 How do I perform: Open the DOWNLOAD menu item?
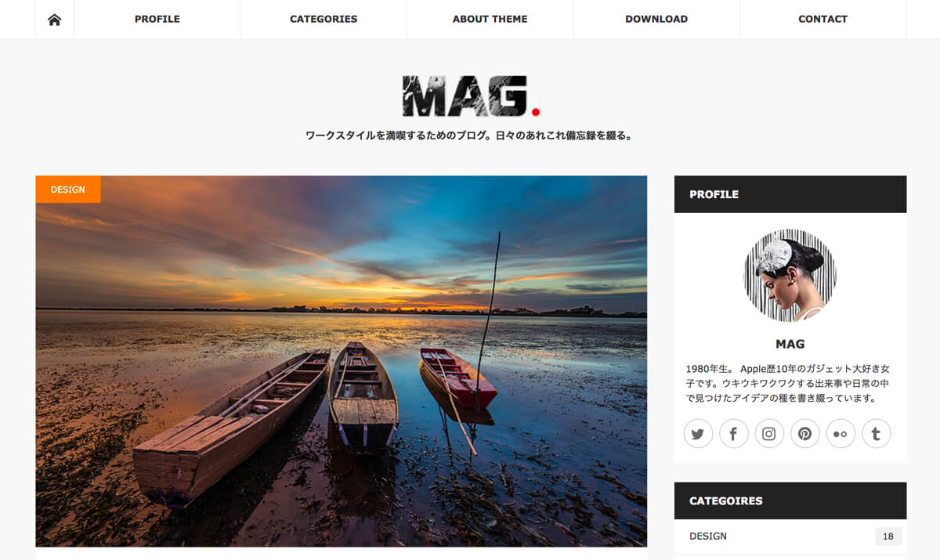(x=656, y=20)
